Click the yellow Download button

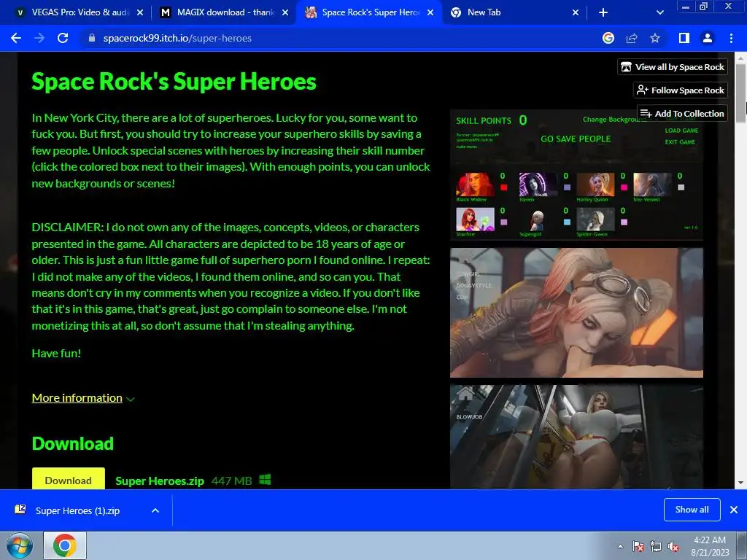pyautogui.click(x=68, y=479)
